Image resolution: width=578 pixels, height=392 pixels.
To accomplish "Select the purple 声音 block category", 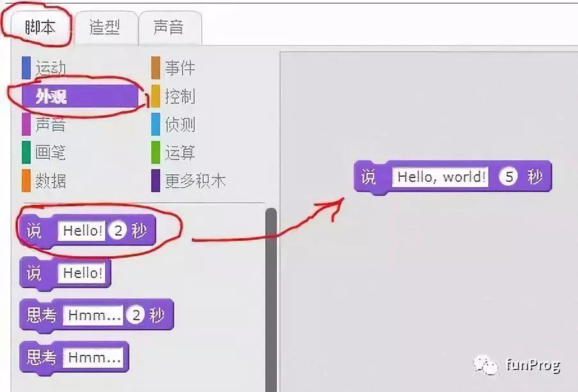I will (x=50, y=124).
